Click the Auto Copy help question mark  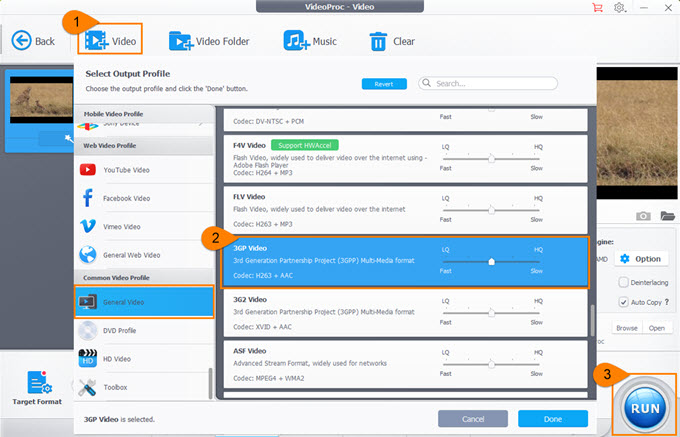pyautogui.click(x=667, y=302)
